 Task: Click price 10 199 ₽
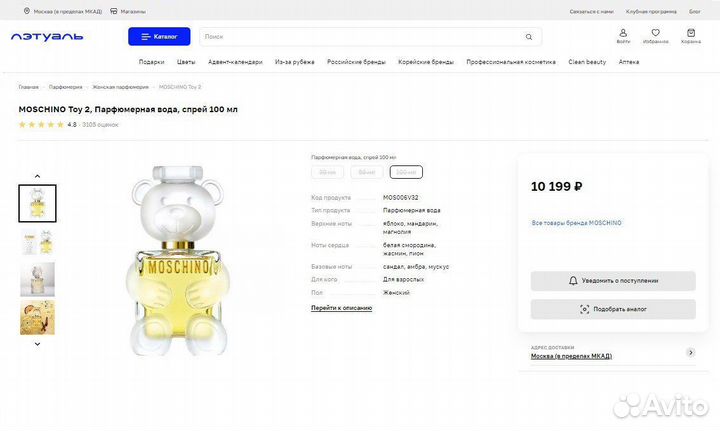[x=557, y=186]
